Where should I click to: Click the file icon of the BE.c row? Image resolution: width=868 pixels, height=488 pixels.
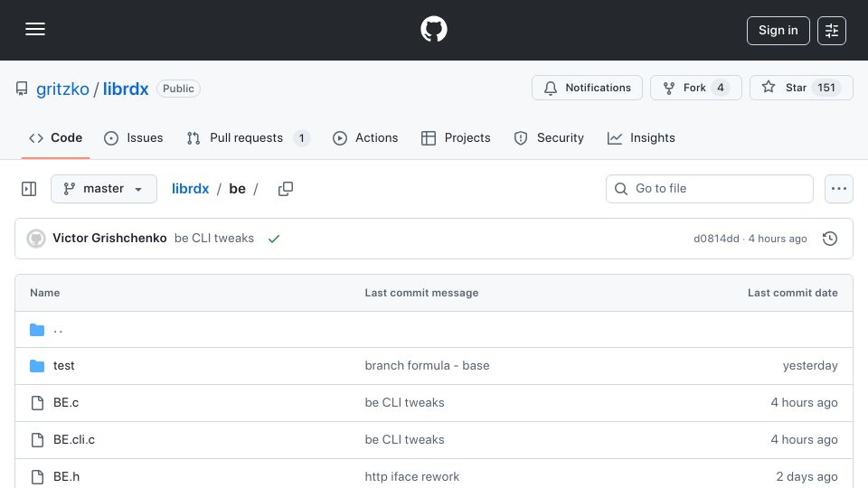coord(37,403)
